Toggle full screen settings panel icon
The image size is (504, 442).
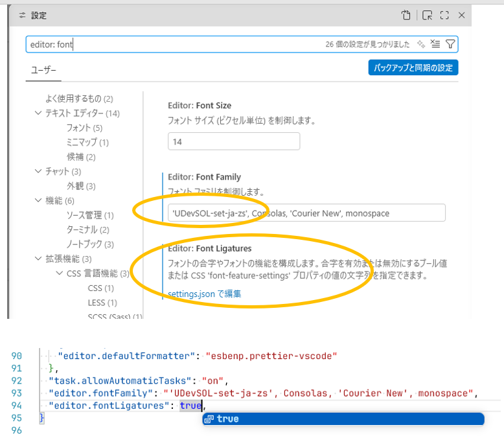pyautogui.click(x=444, y=15)
